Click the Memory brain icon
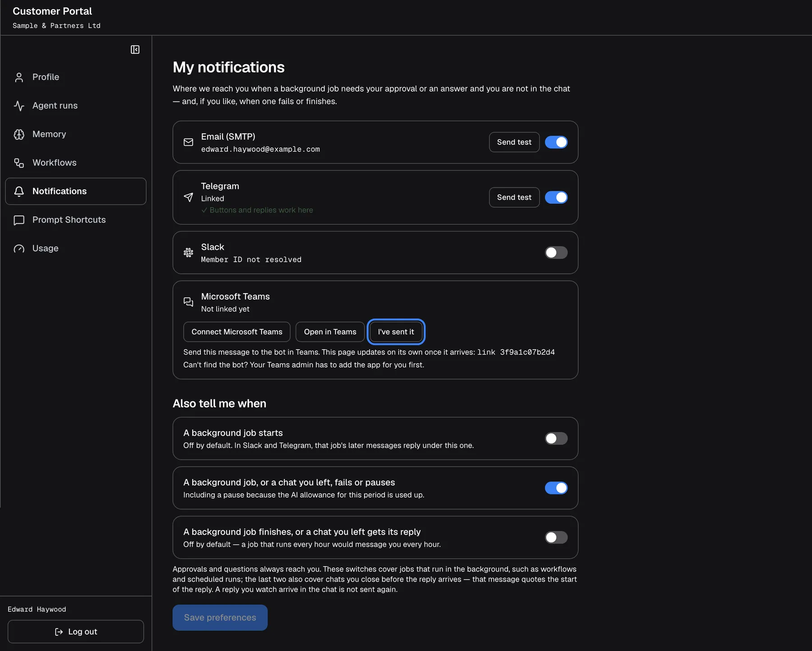This screenshot has height=651, width=812. 19,134
